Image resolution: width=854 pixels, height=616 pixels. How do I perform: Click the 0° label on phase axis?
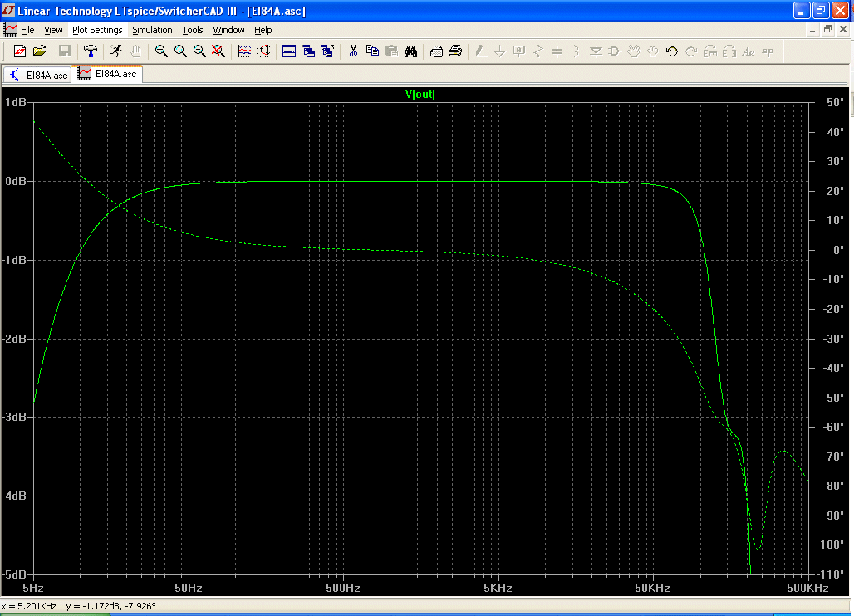pyautogui.click(x=839, y=250)
